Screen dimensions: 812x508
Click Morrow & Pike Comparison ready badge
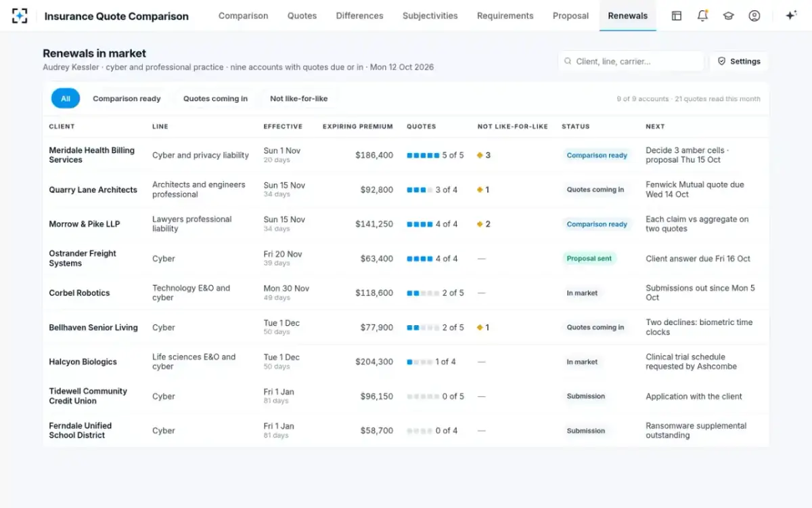(597, 224)
